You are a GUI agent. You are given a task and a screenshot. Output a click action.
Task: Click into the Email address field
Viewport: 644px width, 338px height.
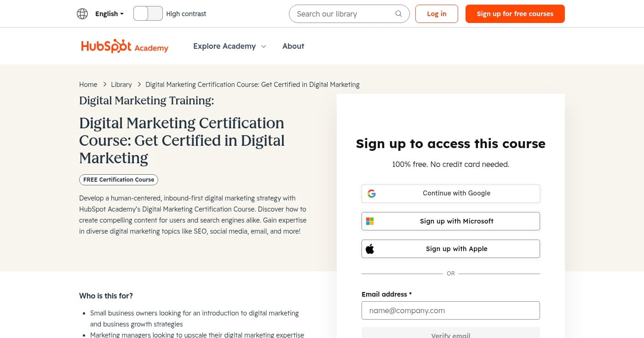451,310
